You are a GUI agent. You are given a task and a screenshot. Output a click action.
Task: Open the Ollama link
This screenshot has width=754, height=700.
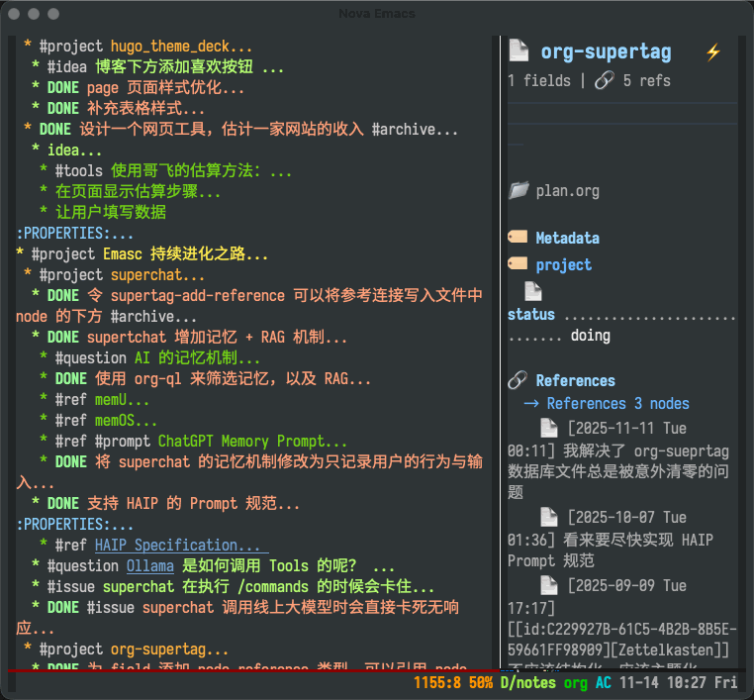pos(150,565)
